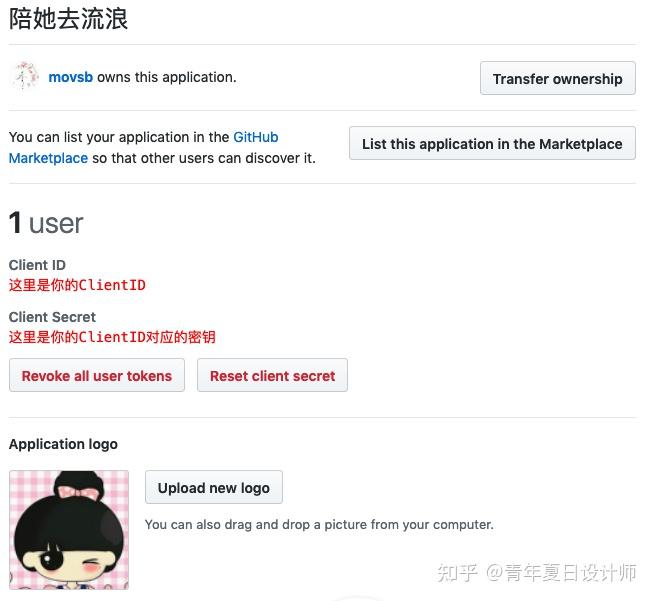Click the 'owns this application' text
Viewport: 653px width, 601px height.
pos(167,77)
